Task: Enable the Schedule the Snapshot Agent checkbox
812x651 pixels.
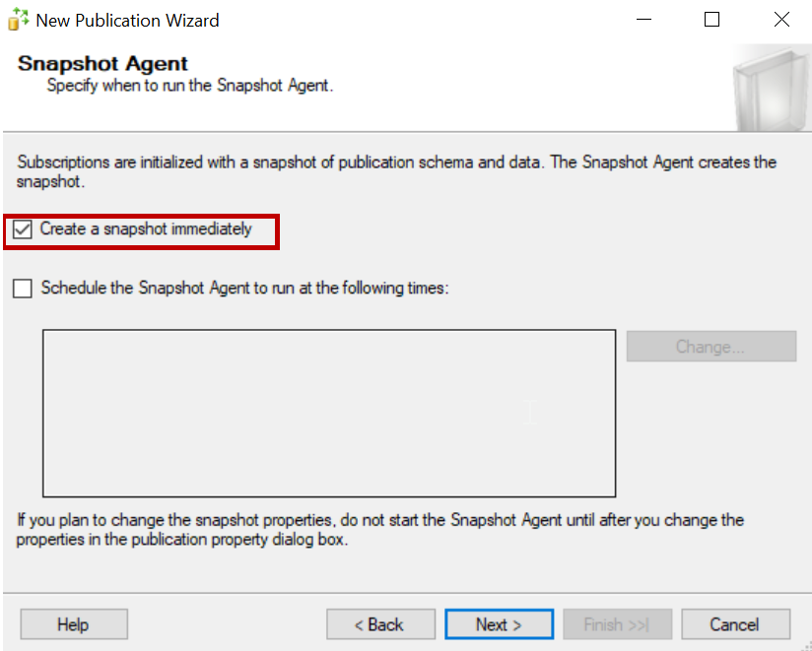Action: point(22,289)
